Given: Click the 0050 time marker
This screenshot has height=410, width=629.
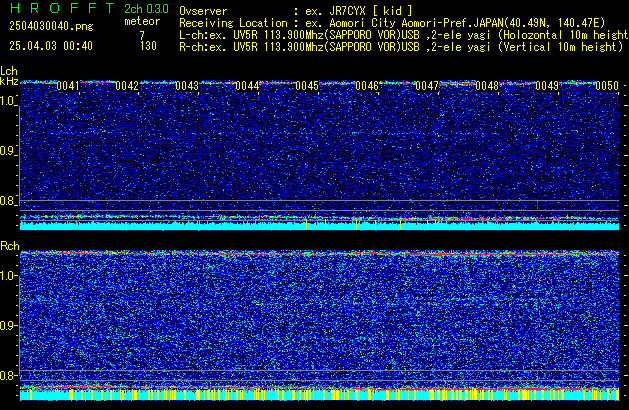Looking at the screenshot, I should [607, 86].
